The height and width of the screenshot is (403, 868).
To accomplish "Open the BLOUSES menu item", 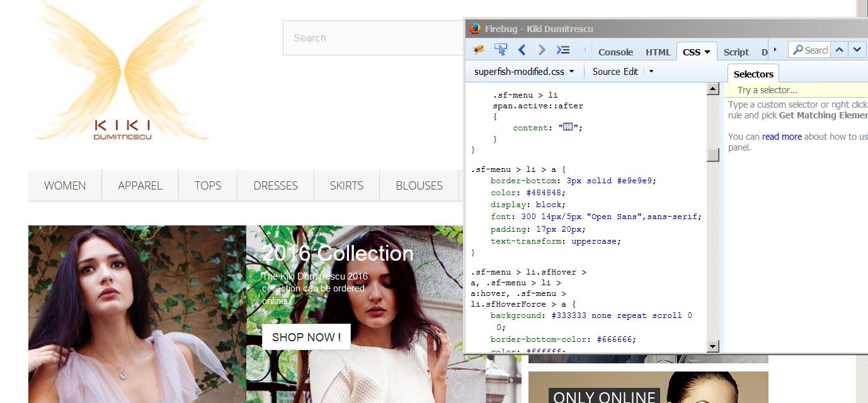I will pyautogui.click(x=419, y=186).
